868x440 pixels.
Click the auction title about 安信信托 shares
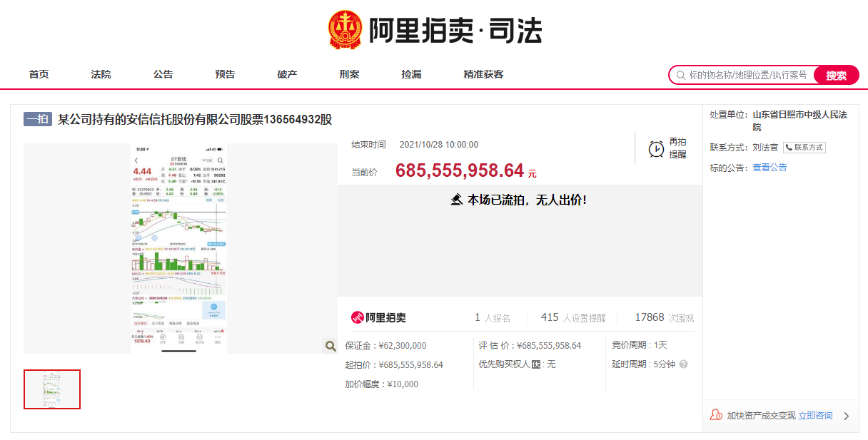pos(195,119)
